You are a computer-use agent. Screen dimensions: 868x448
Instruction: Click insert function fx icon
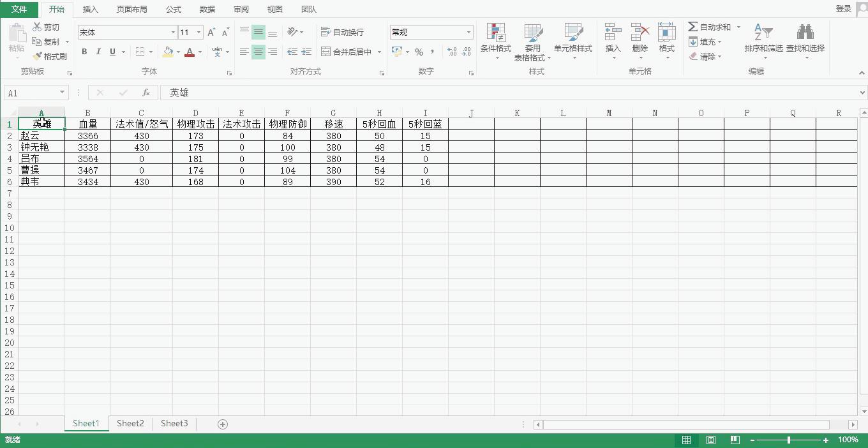click(x=146, y=93)
